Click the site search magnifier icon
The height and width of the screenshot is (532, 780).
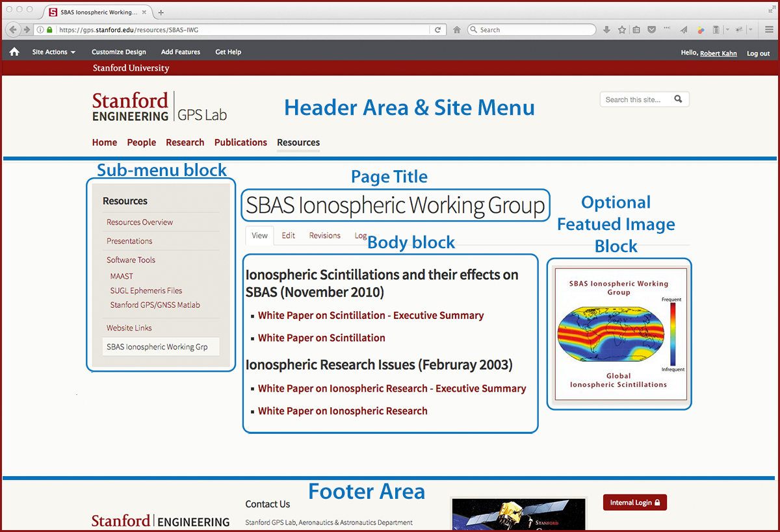pos(678,99)
